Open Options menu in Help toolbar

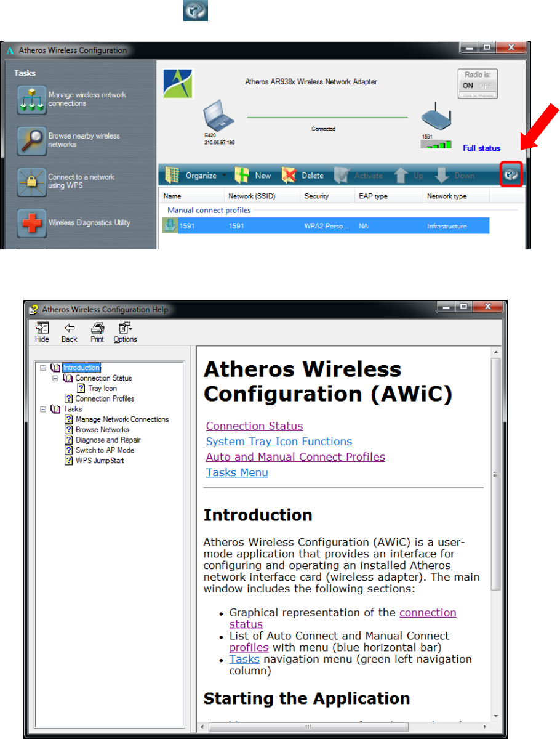click(125, 333)
